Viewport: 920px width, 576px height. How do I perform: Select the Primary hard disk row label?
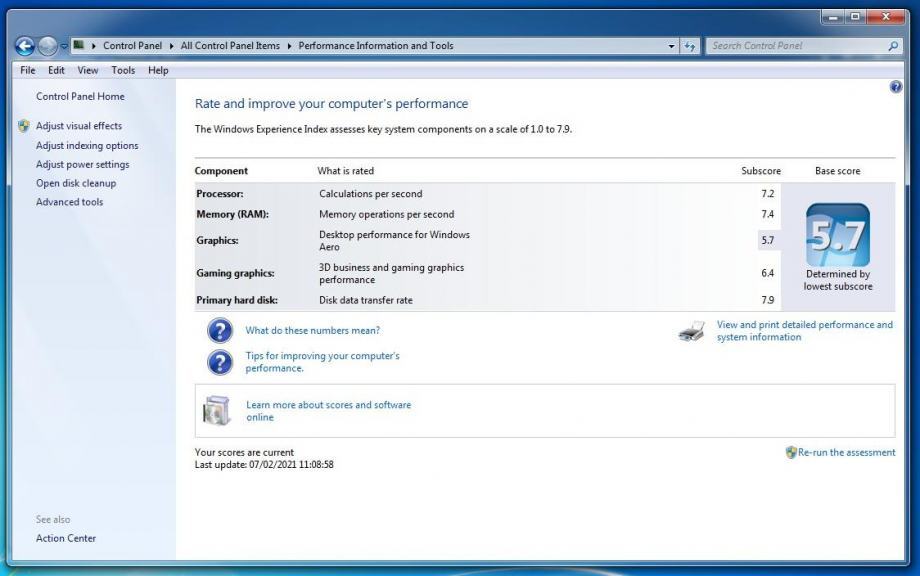[x=237, y=300]
